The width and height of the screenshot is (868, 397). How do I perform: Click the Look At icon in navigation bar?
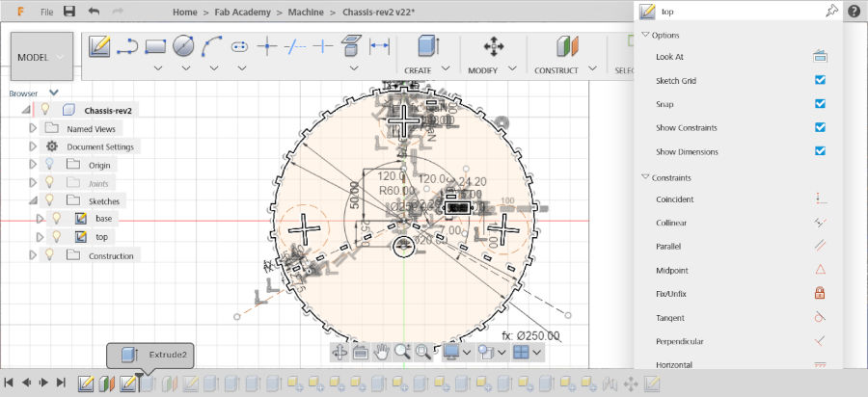361,352
